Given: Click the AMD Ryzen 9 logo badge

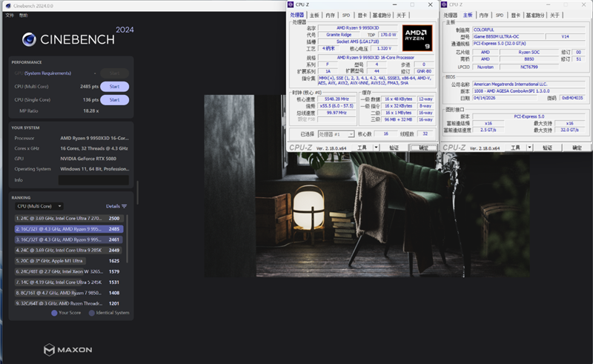Looking at the screenshot, I should [417, 38].
